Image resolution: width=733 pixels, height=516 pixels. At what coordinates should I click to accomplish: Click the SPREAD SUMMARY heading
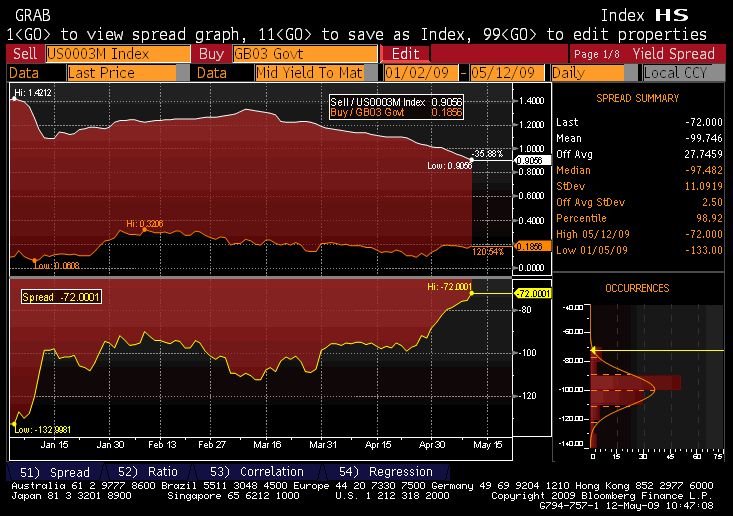click(638, 98)
